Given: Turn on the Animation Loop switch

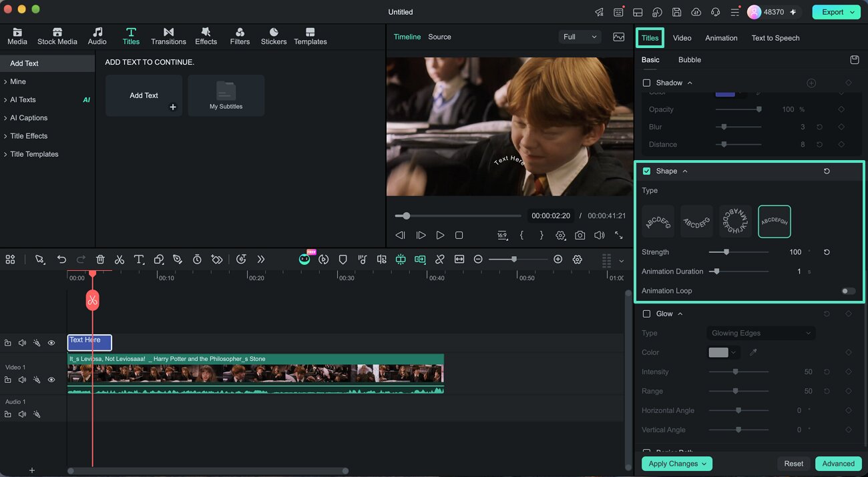Looking at the screenshot, I should (x=849, y=291).
